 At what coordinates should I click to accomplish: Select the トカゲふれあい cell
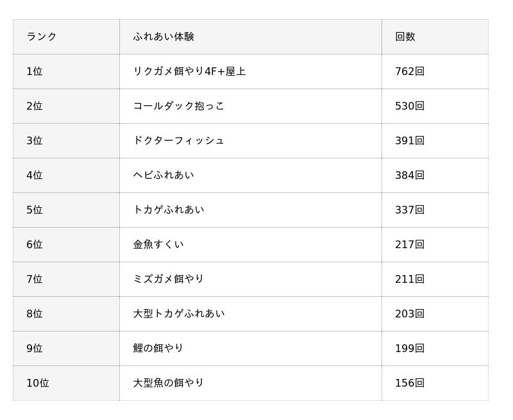click(169, 210)
